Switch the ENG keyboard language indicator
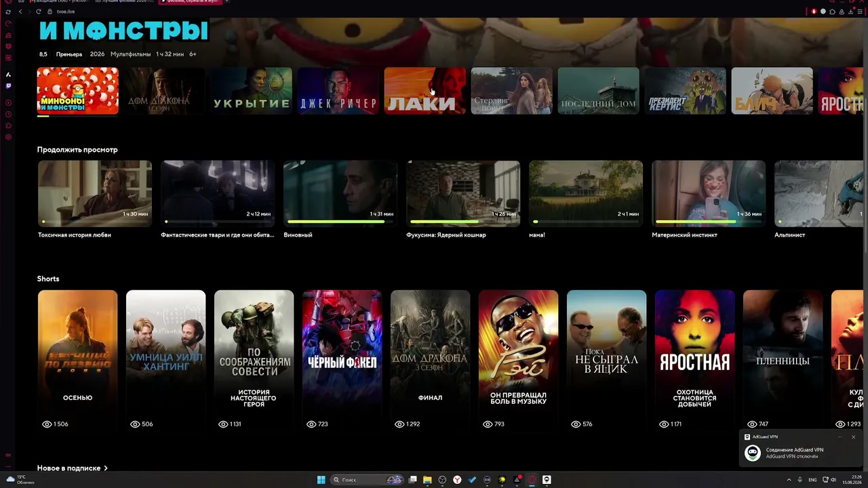 click(x=812, y=480)
